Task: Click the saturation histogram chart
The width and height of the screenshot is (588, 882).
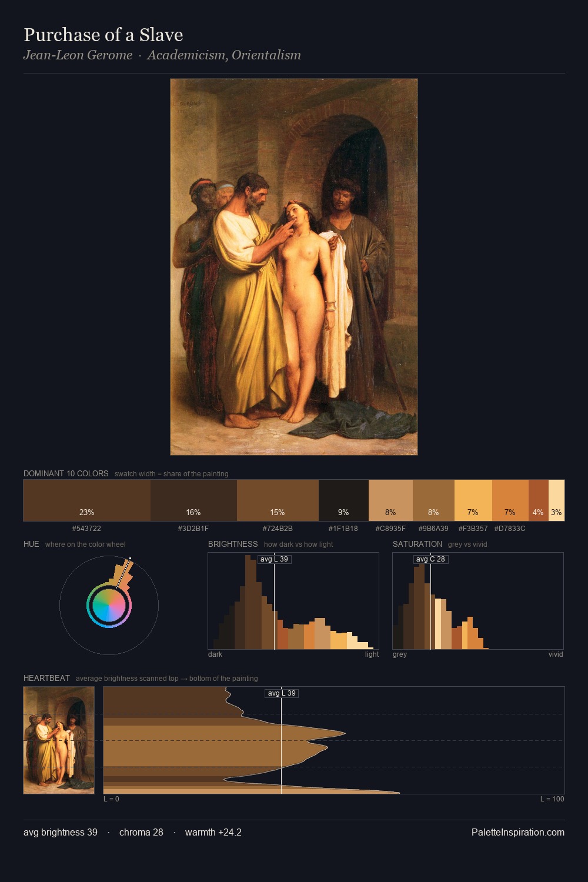Action: (x=478, y=601)
